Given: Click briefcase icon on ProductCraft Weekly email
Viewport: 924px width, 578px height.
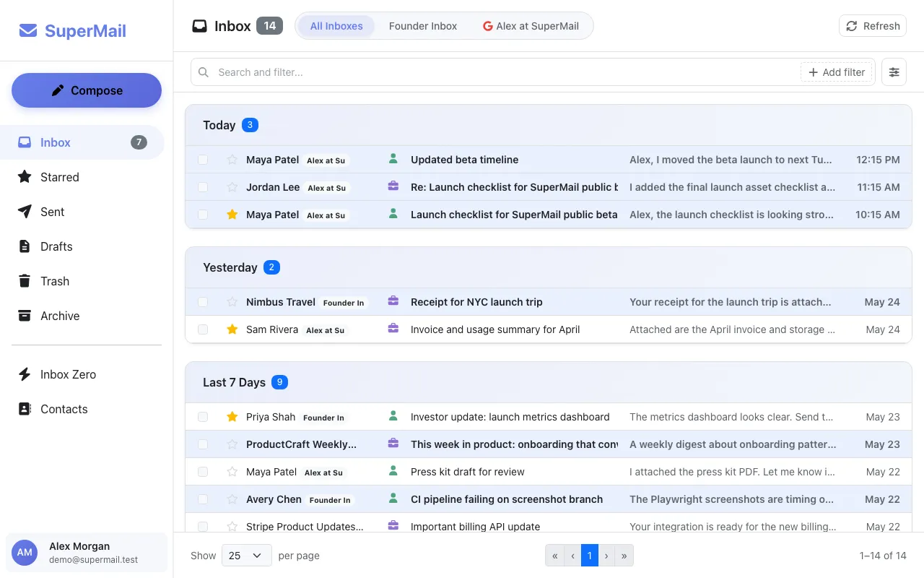Looking at the screenshot, I should [393, 444].
